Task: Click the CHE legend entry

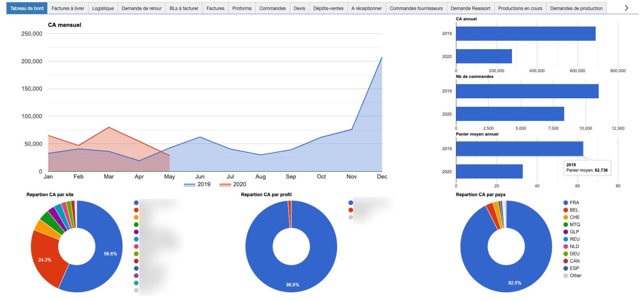Action: 571,217
